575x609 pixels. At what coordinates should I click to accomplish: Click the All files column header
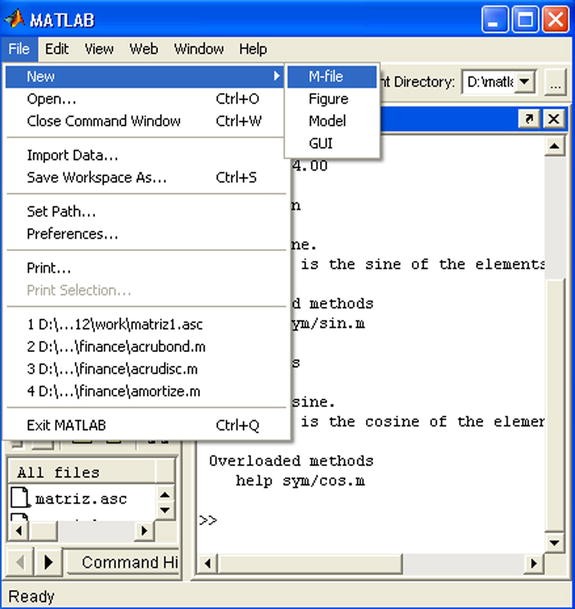coord(82,472)
